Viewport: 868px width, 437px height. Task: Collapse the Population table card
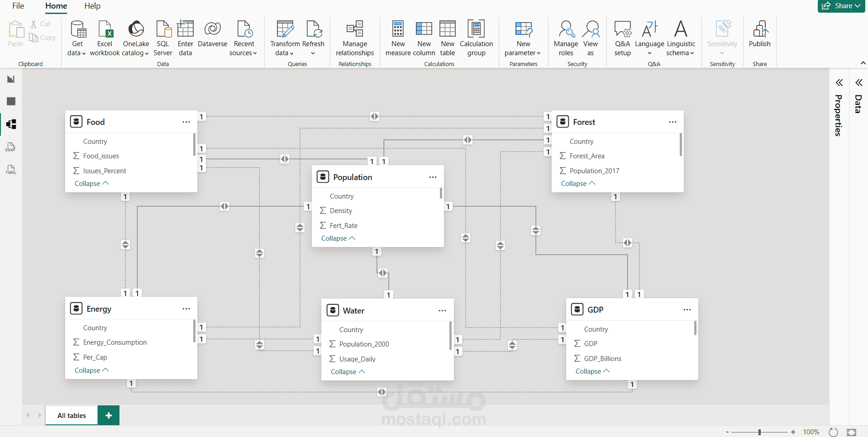click(339, 238)
